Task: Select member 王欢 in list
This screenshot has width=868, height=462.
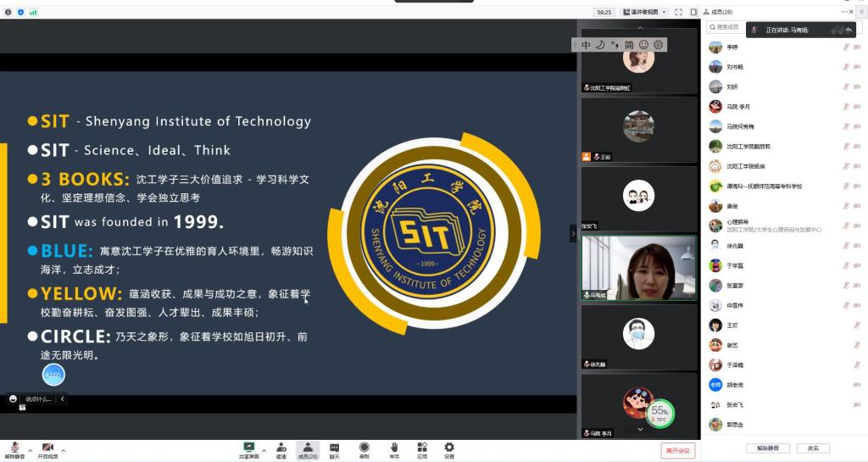Action: click(785, 326)
